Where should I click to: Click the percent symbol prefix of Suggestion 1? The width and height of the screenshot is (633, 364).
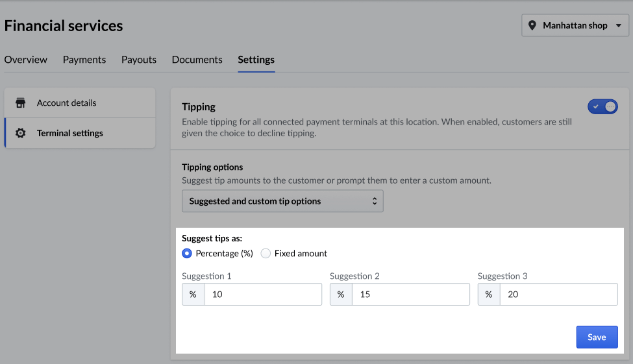tap(193, 295)
